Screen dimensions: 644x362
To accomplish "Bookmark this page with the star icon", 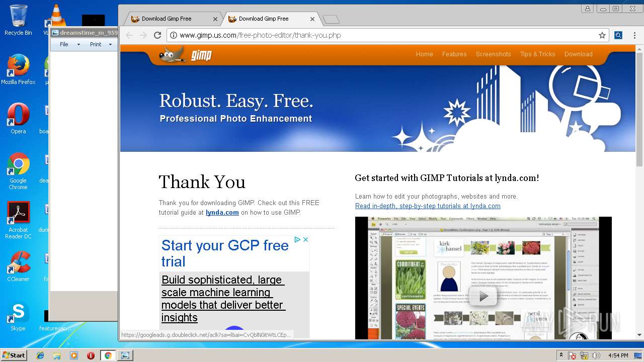I will (602, 35).
